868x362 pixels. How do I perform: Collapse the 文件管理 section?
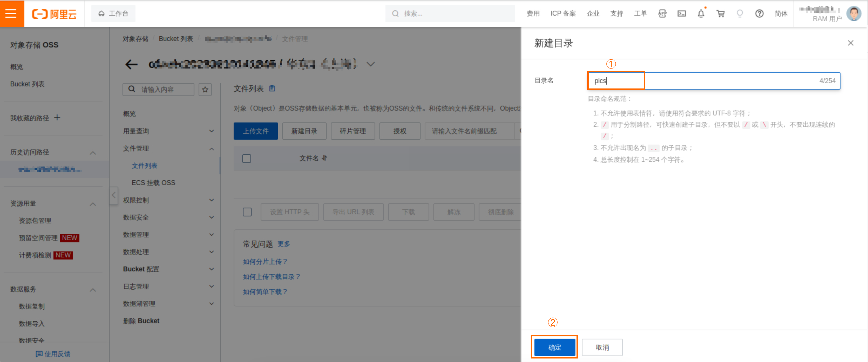[x=211, y=149]
